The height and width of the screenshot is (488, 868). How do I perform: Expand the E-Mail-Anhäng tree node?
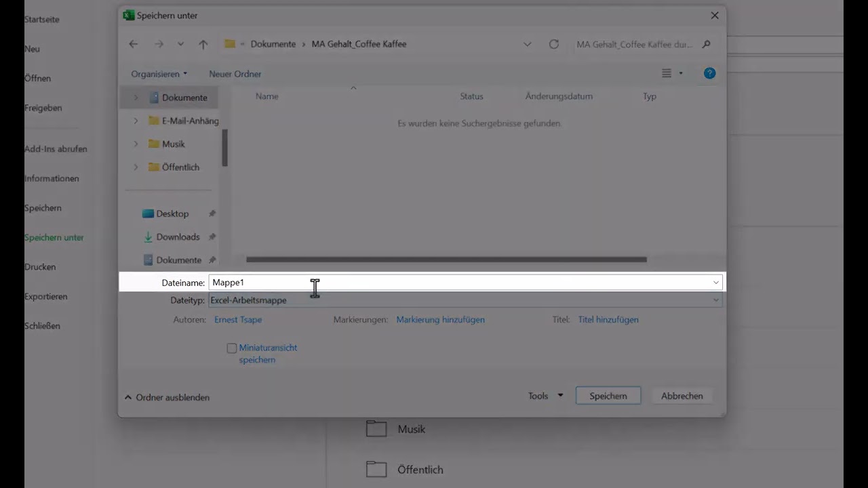[136, 121]
